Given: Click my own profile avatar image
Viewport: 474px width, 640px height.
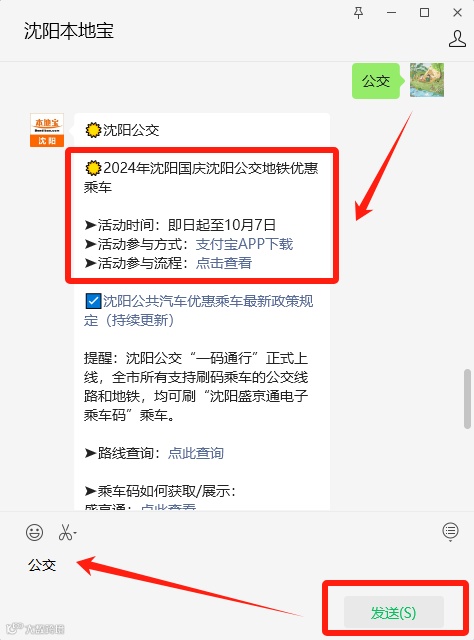Looking at the screenshot, I should (x=427, y=80).
